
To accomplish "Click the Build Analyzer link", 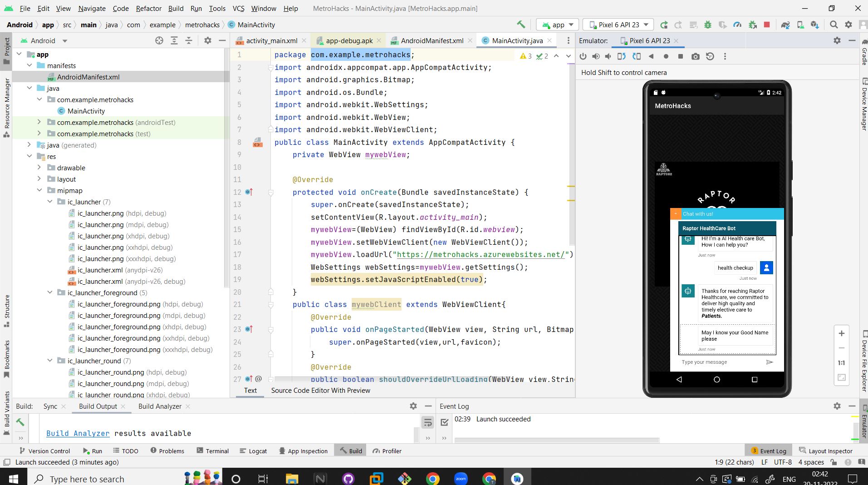I will pos(78,433).
